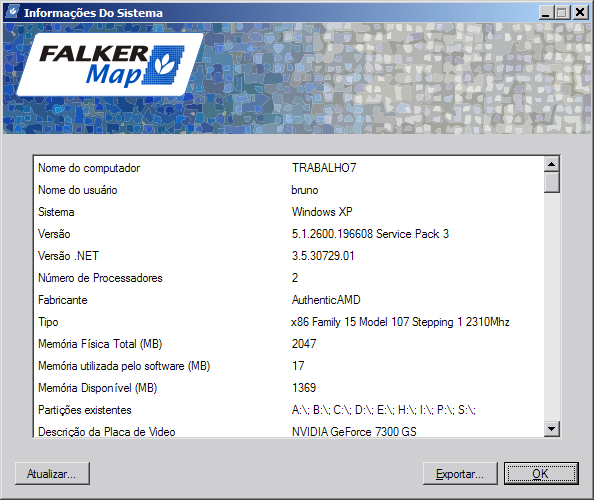Click the Falker Map logo
The width and height of the screenshot is (594, 500).
(110, 64)
